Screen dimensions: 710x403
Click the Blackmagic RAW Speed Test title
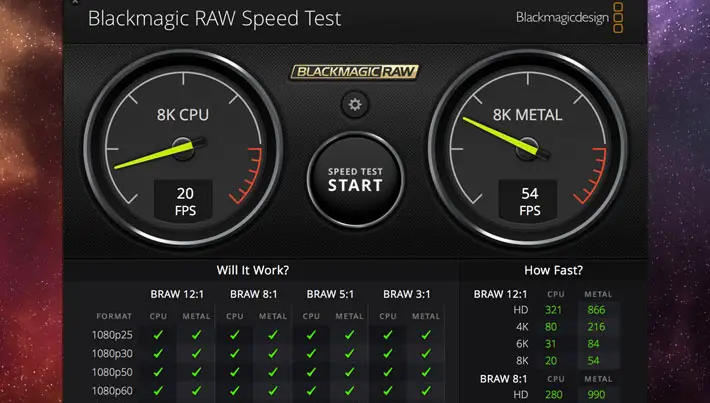pos(214,19)
